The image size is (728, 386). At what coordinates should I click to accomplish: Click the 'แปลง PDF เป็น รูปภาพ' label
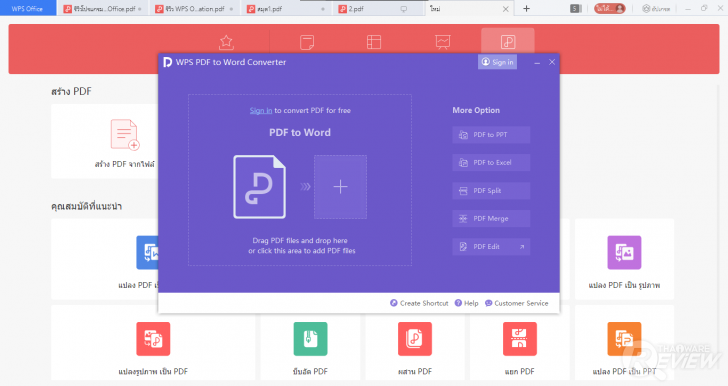click(x=624, y=285)
